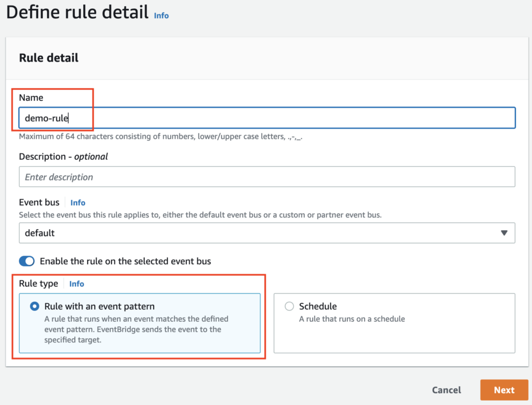Image resolution: width=532 pixels, height=405 pixels.
Task: Click the text 'A rule that runs on a schedule'
Action: (x=352, y=319)
